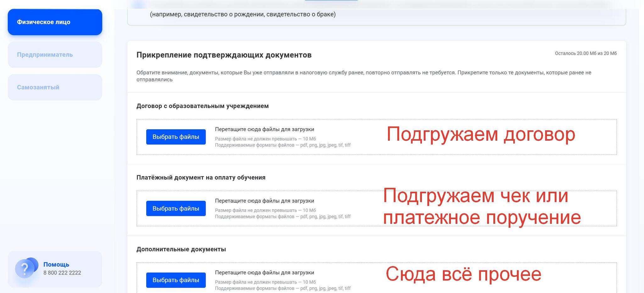Image resolution: width=644 pixels, height=293 pixels.
Task: Click the Прикрепление подтверждающих документов heading
Action: (224, 55)
